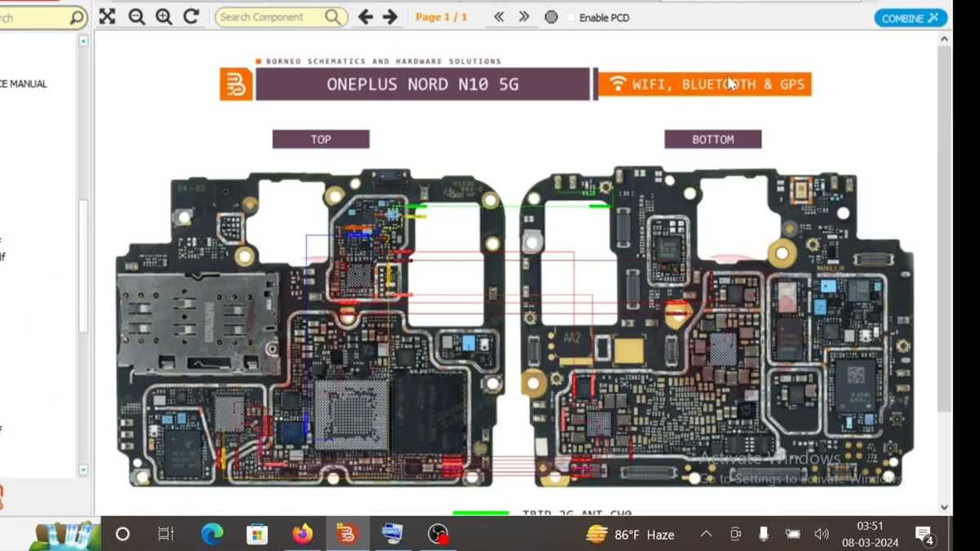Click the battery status tray icon
The image size is (980, 551).
(792, 535)
